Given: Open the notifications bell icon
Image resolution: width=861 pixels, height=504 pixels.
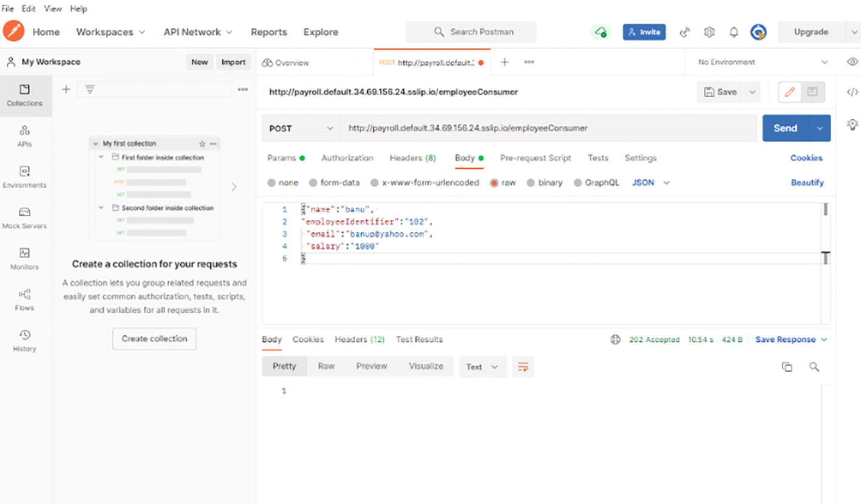Looking at the screenshot, I should click(733, 32).
